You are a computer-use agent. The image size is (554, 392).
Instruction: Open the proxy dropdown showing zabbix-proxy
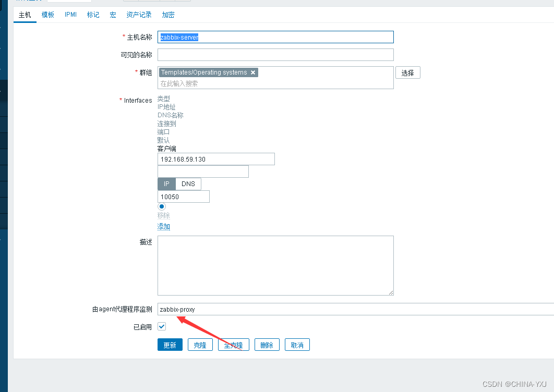click(356, 309)
